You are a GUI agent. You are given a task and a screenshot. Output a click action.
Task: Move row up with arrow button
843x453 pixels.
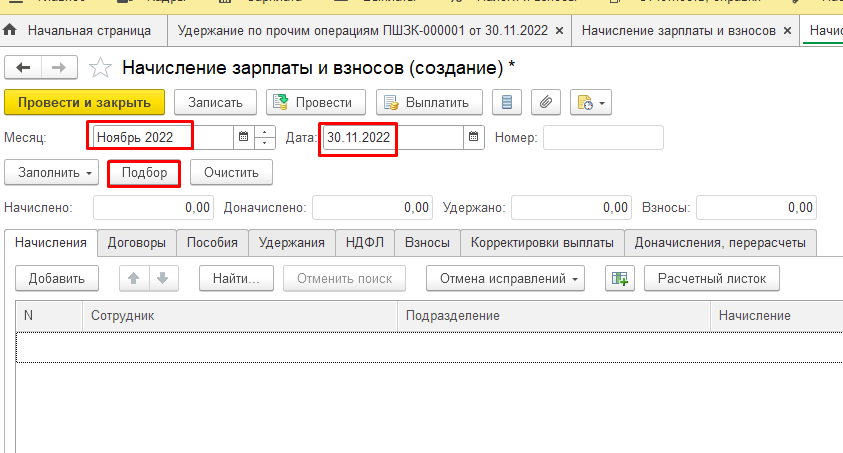tap(134, 278)
